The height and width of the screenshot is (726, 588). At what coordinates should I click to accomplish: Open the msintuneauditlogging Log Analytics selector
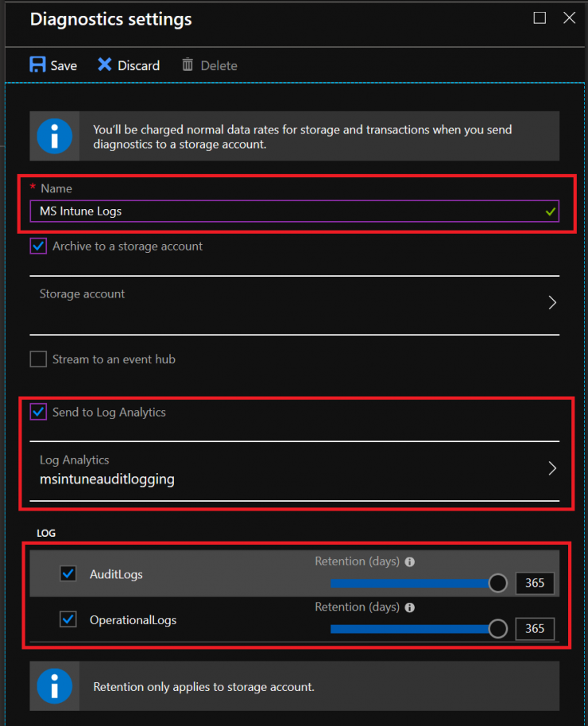pos(551,468)
